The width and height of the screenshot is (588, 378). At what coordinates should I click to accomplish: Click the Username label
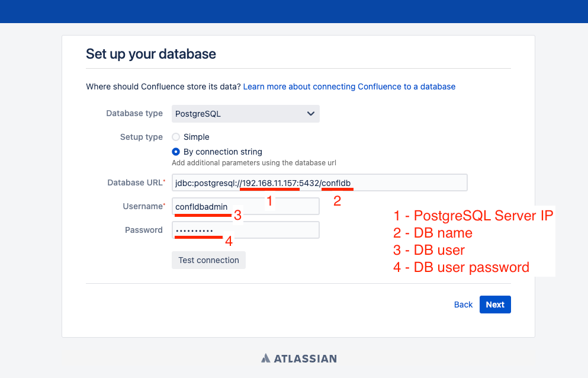click(144, 206)
